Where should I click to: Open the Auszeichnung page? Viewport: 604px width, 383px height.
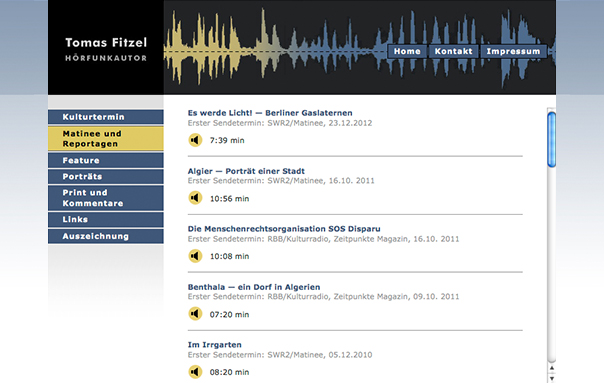(x=106, y=236)
